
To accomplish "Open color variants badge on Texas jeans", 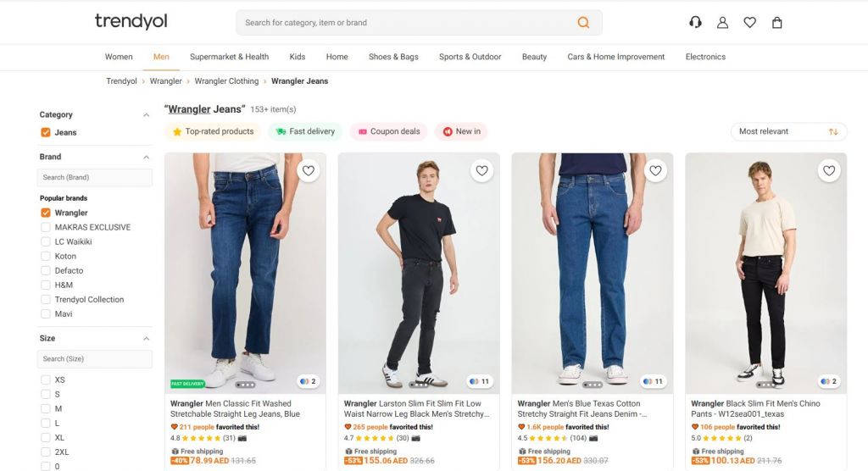I will click(653, 381).
